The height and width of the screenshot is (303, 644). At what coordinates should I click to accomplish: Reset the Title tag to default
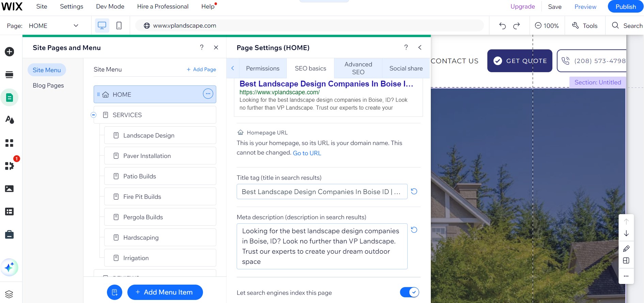coord(414,191)
